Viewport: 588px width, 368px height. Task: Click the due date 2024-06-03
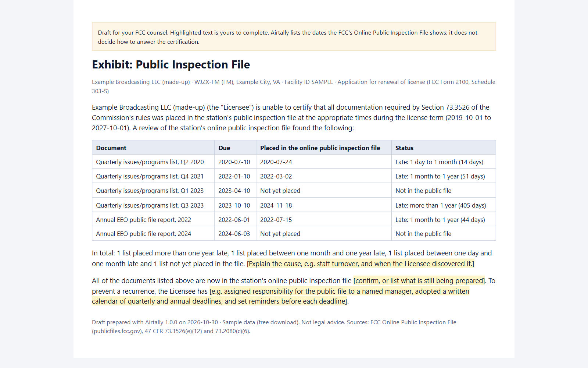coord(234,234)
